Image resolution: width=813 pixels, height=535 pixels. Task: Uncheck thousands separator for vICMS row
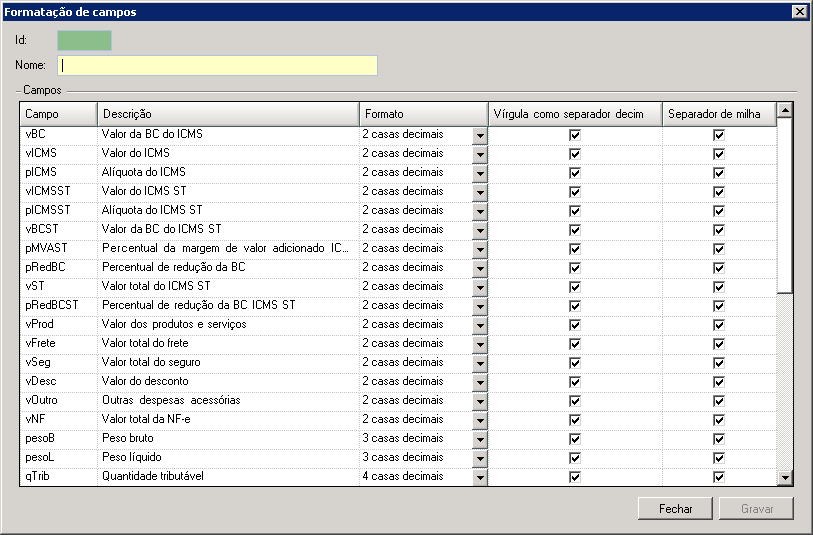718,153
